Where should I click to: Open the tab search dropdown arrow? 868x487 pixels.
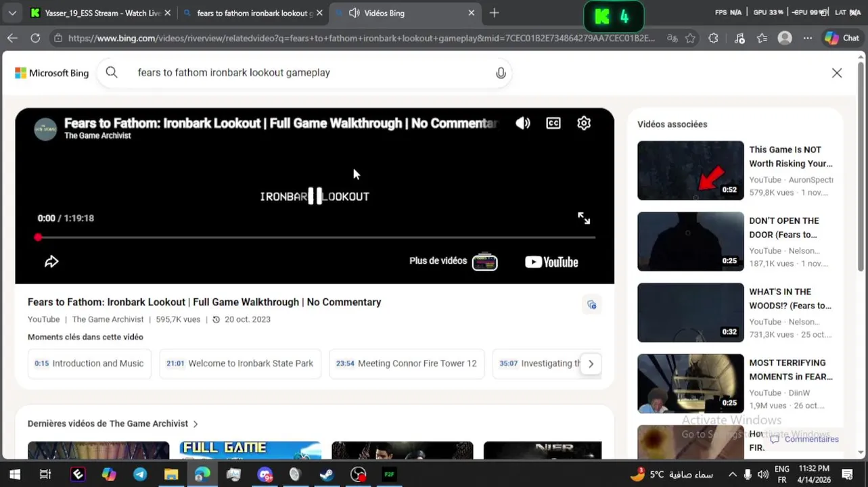click(x=12, y=13)
